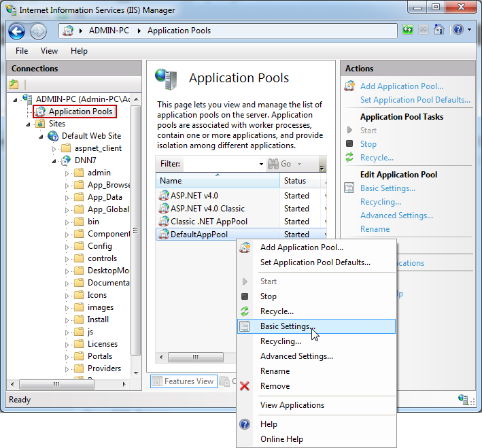Viewport: 482px width, 448px height.
Task: Click the Icons folder icon
Action: pos(79,295)
